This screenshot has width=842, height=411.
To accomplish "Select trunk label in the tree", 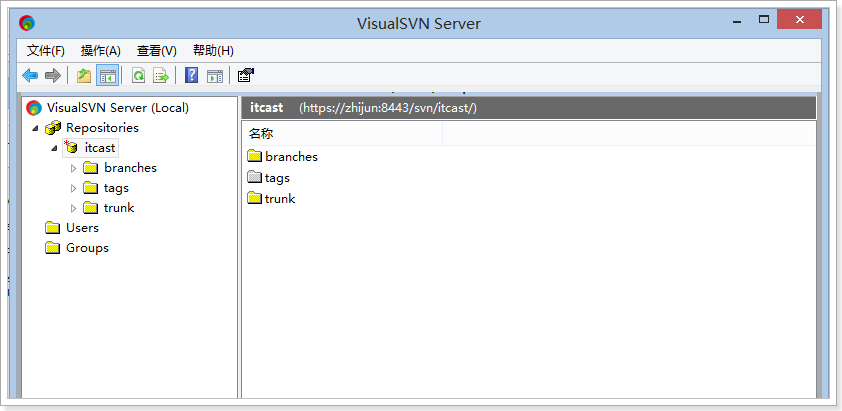I will point(119,208).
